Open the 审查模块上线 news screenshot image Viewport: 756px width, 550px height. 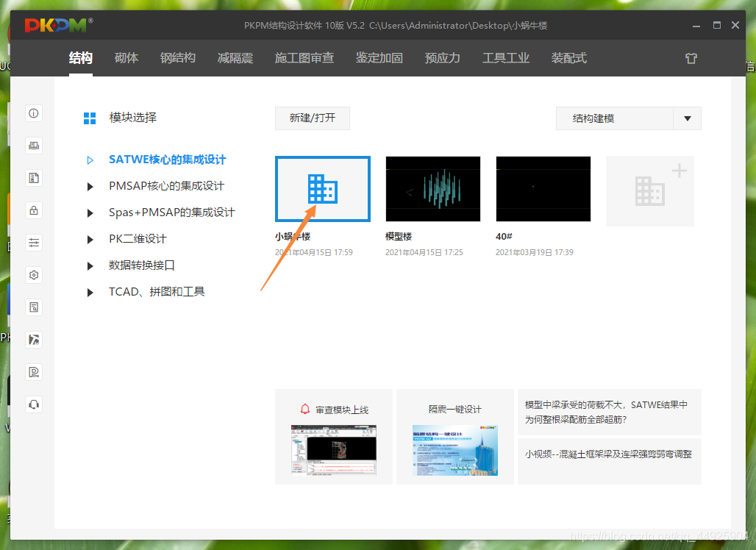tap(334, 450)
